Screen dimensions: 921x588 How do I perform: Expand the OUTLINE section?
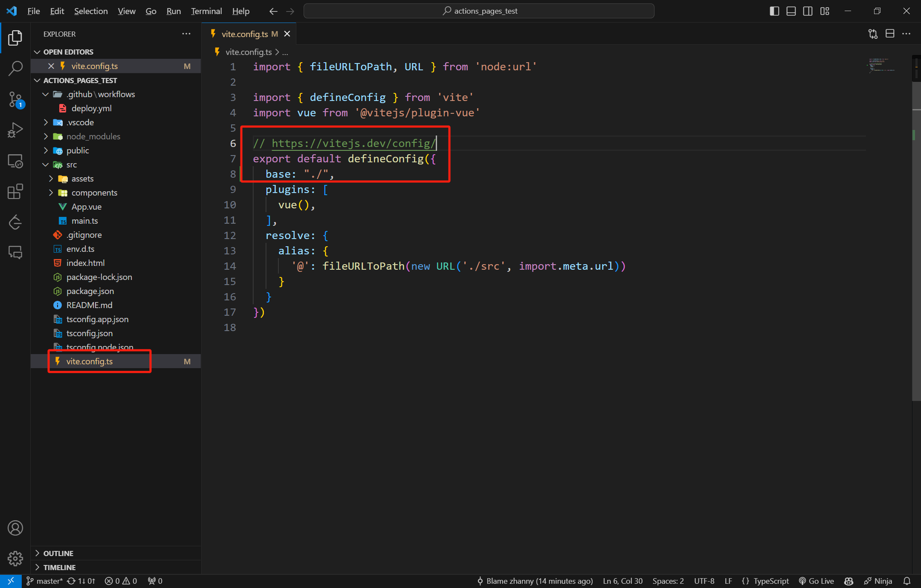click(58, 553)
